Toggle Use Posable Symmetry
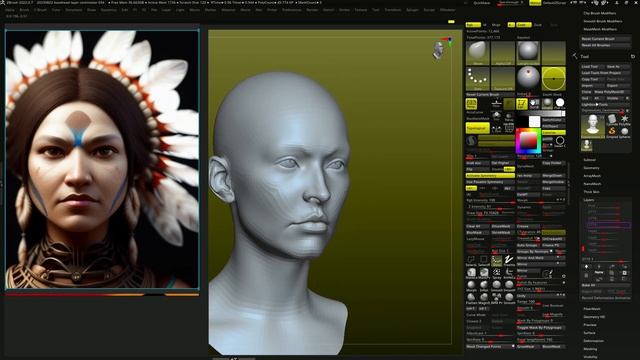Screen dimensions: 640x360 pyautogui.click(x=490, y=182)
